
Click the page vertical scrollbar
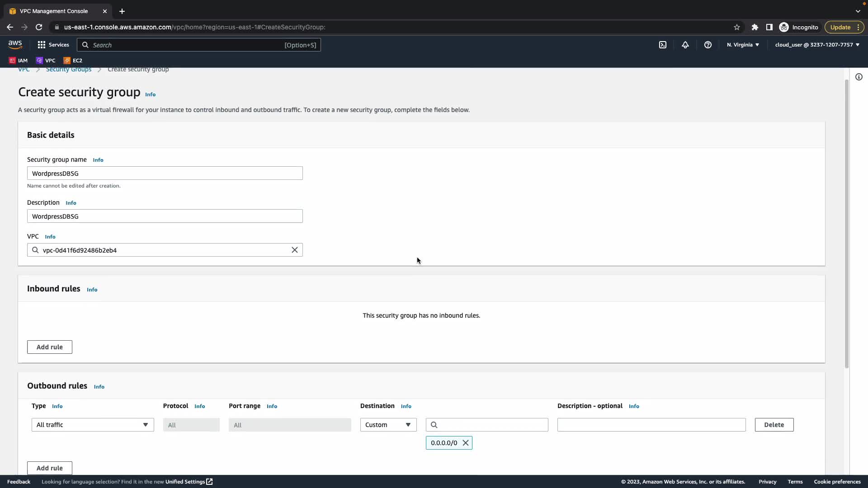pyautogui.click(x=847, y=224)
